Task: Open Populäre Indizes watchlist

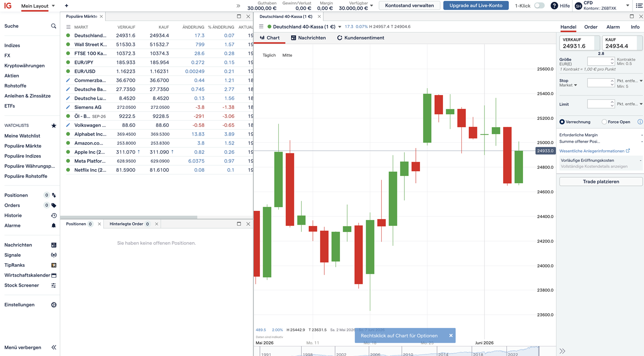Action: click(x=23, y=156)
